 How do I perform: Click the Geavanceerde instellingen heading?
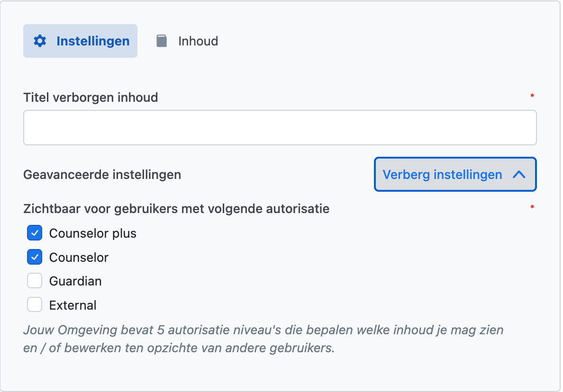click(102, 175)
